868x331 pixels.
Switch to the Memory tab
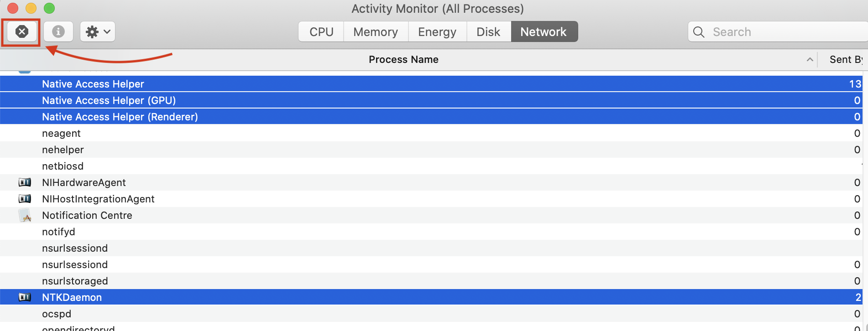point(376,31)
